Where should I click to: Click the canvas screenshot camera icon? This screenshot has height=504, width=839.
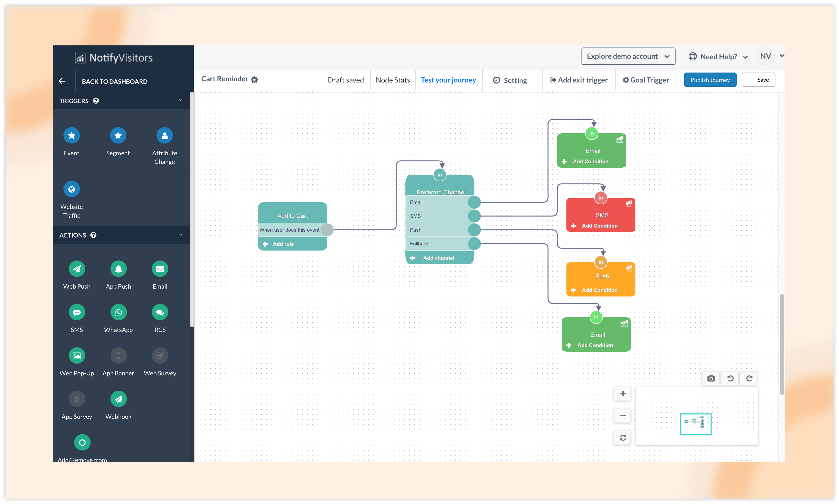tap(711, 378)
